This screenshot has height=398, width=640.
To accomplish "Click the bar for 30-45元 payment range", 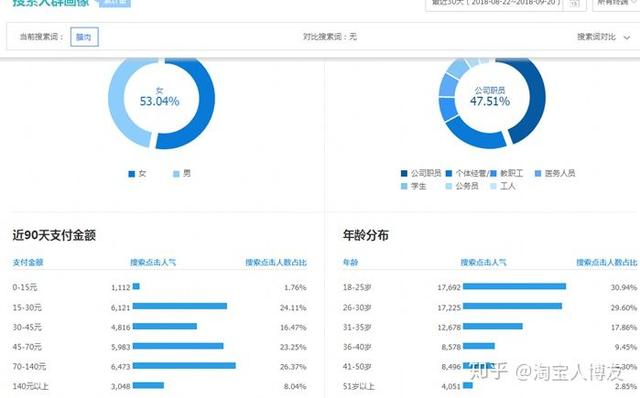I will point(165,326).
